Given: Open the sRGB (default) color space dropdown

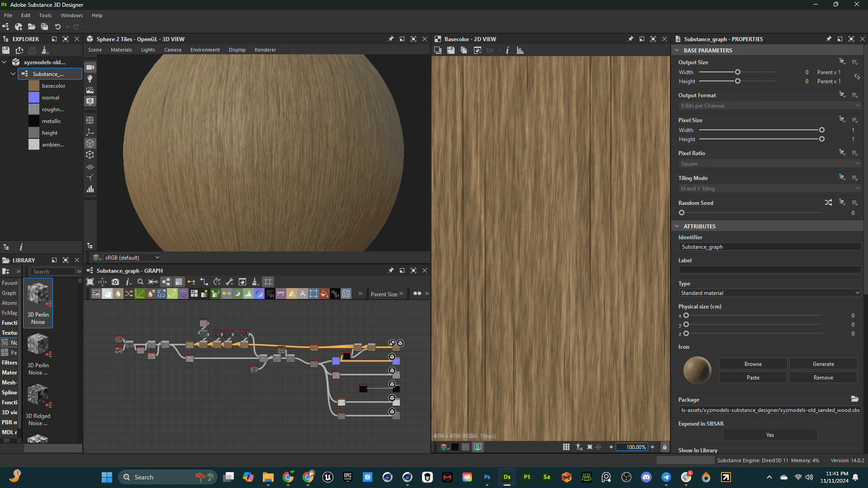Looking at the screenshot, I should pyautogui.click(x=132, y=258).
